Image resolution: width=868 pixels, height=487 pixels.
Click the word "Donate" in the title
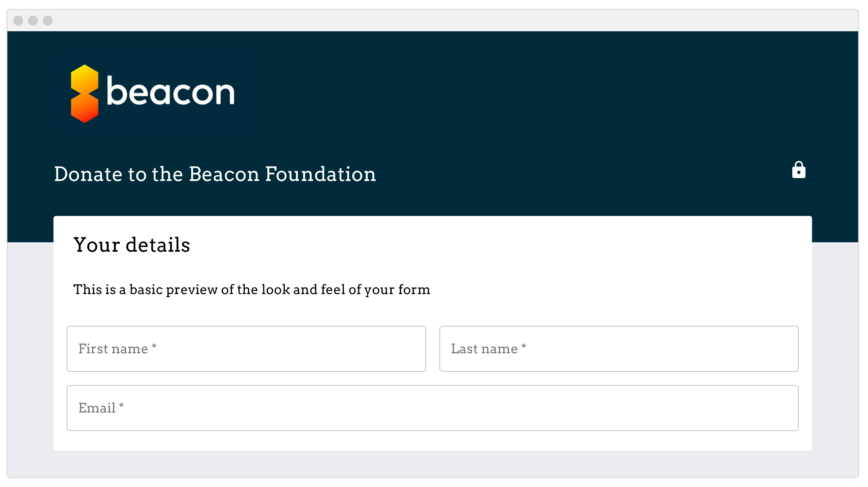(x=88, y=174)
